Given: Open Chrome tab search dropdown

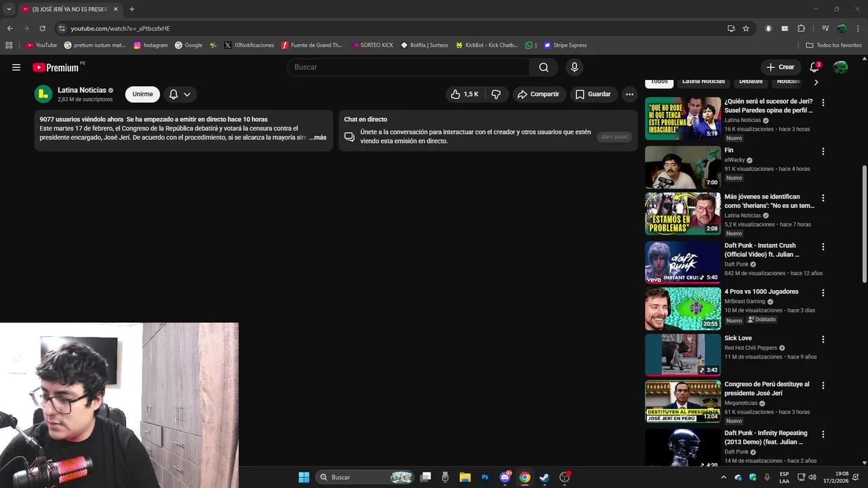Looking at the screenshot, I should (9, 9).
